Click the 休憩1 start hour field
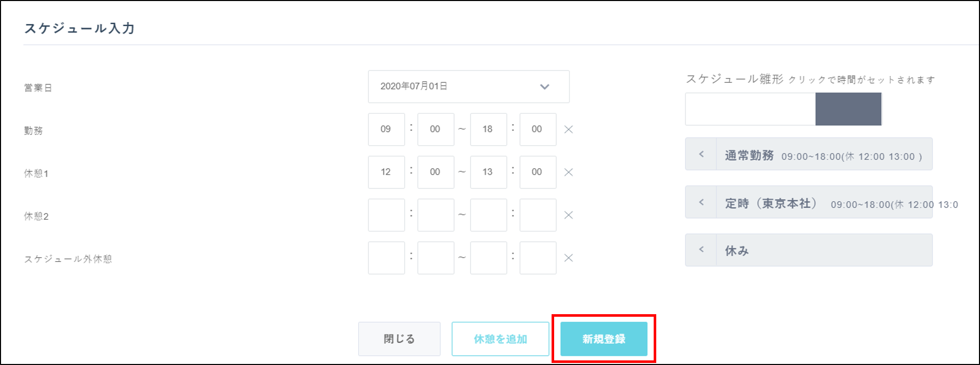Image resolution: width=980 pixels, height=365 pixels. point(386,172)
